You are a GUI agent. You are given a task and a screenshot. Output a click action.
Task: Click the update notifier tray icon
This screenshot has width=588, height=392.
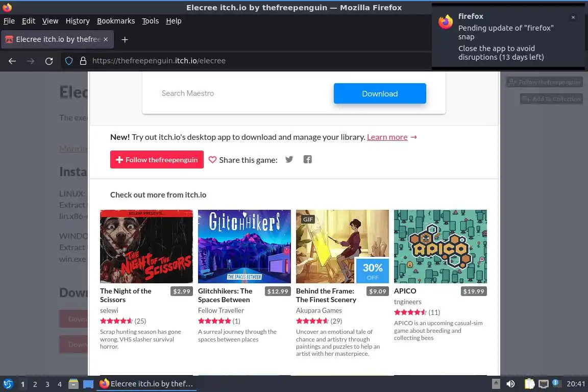pyautogui.click(x=556, y=383)
